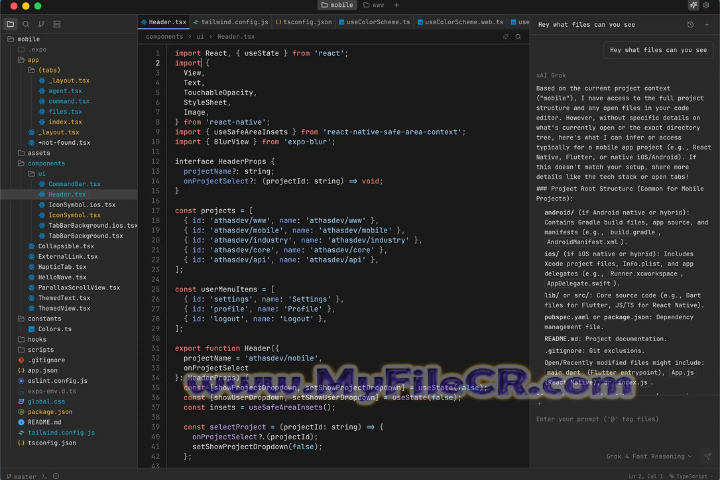The image size is (720, 480).
Task: Start a new chat with plus icon
Action: [x=707, y=25]
